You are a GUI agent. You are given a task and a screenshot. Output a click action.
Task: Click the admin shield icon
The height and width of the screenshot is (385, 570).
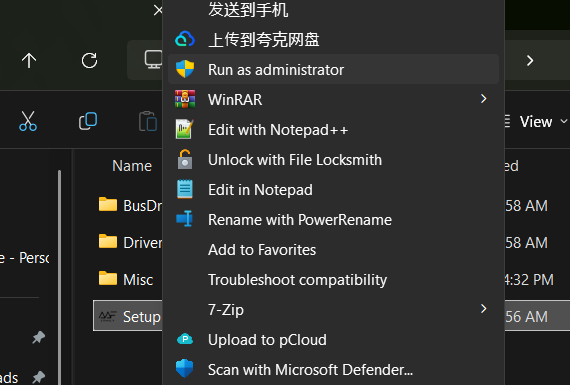pos(185,69)
